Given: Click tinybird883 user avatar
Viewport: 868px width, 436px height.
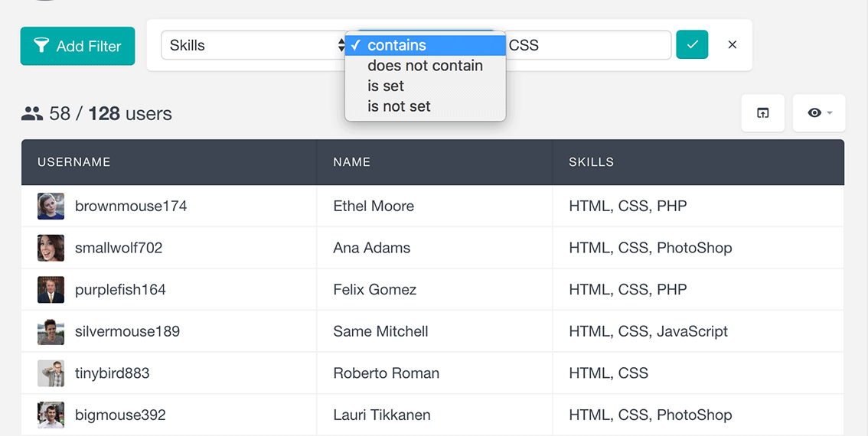Looking at the screenshot, I should (x=51, y=373).
